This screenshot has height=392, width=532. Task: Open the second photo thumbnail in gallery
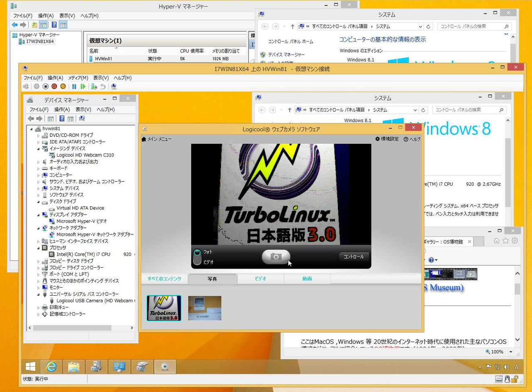204,308
